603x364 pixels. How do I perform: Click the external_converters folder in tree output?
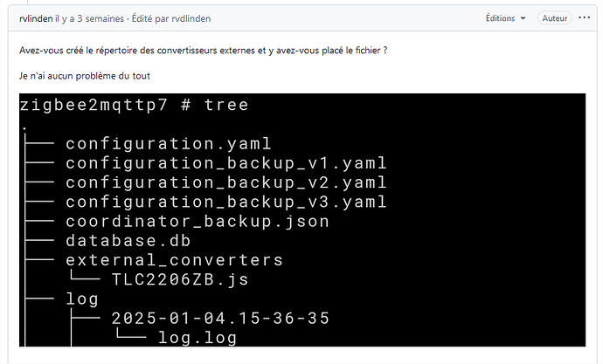click(174, 260)
